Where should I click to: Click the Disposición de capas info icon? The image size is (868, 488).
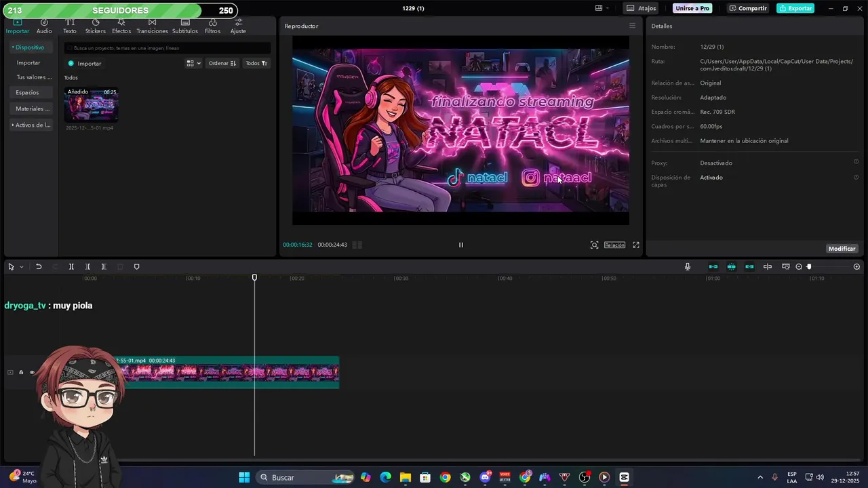click(856, 177)
